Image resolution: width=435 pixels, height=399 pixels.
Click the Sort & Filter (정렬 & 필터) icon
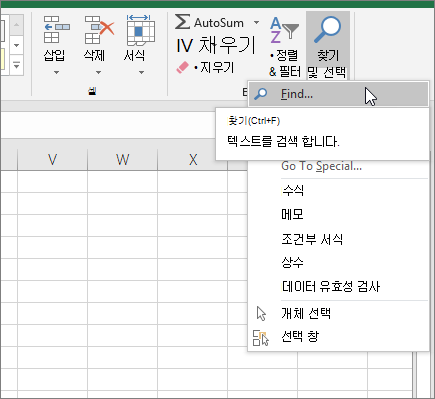(x=284, y=30)
